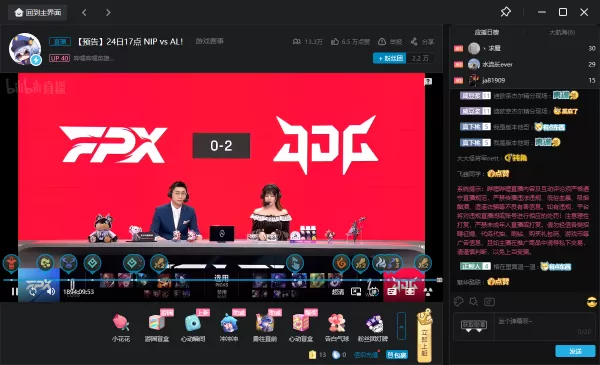
Task: Click the silver melon seed balance 0
Action: [x=339, y=355]
